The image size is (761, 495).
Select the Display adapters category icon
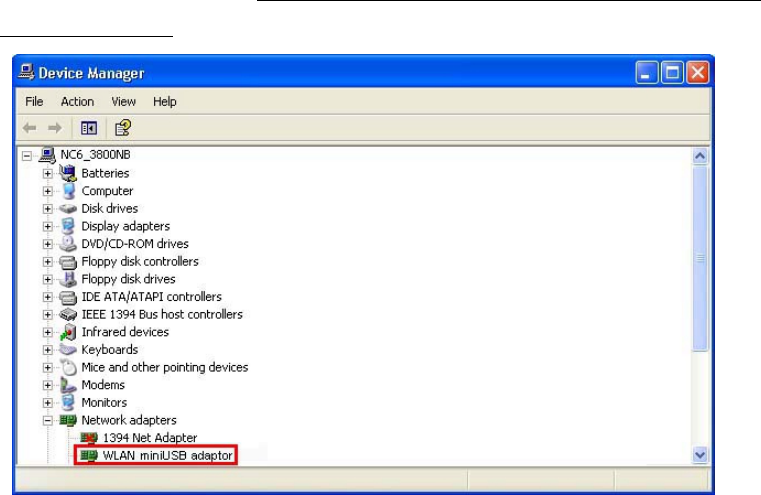click(68, 226)
